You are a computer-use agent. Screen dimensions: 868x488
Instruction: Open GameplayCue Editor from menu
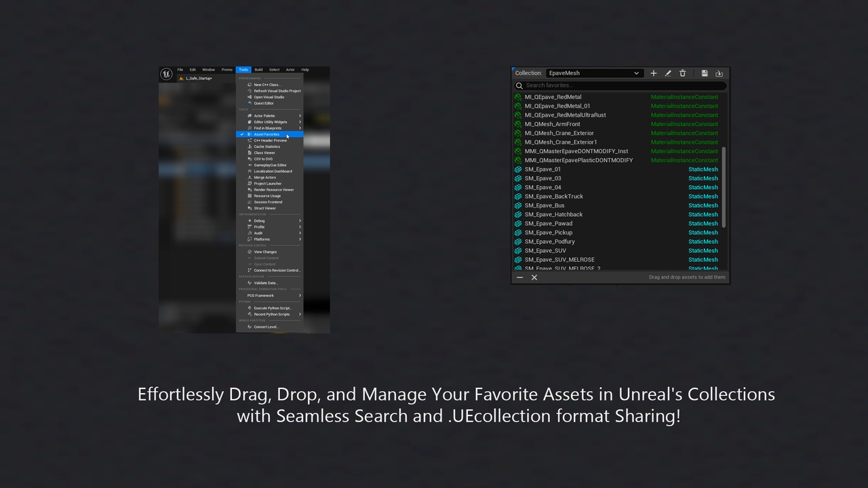click(269, 165)
